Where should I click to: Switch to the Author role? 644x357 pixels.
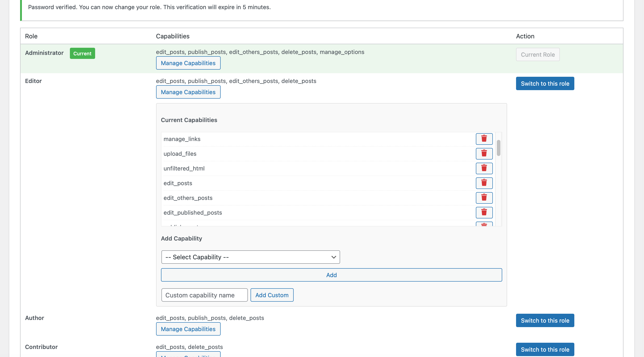545,320
